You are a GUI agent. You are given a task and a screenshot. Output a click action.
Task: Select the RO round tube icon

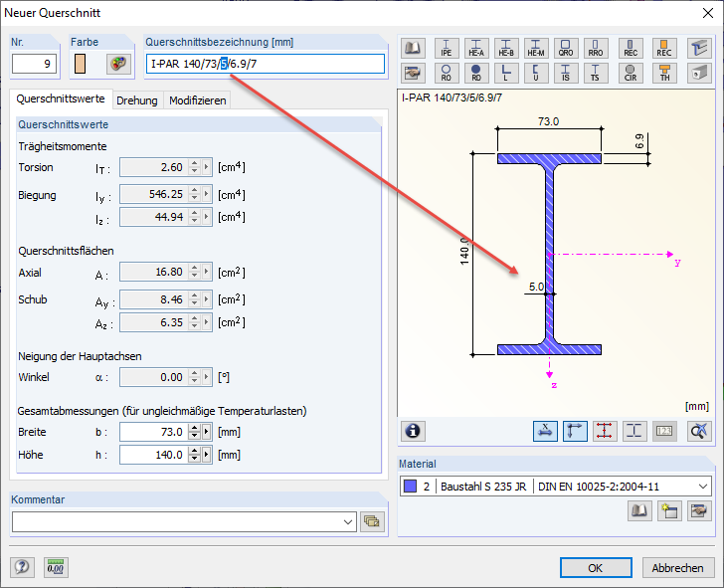coord(446,73)
